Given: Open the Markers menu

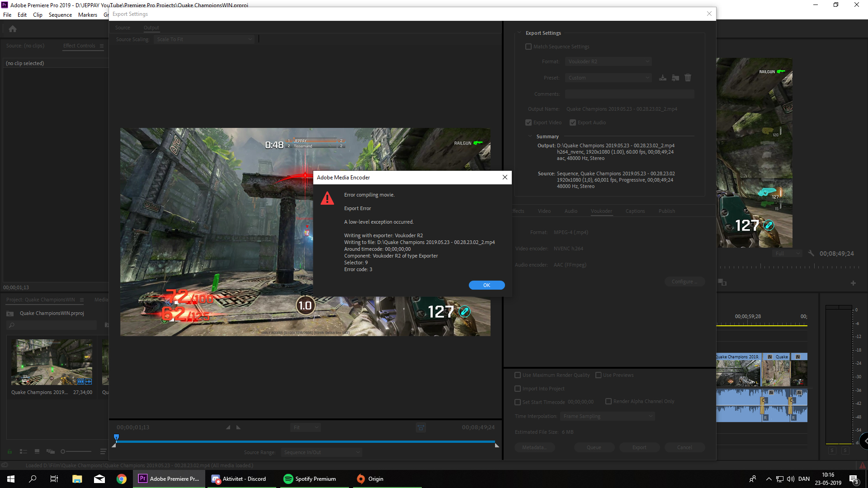Looking at the screenshot, I should point(87,15).
